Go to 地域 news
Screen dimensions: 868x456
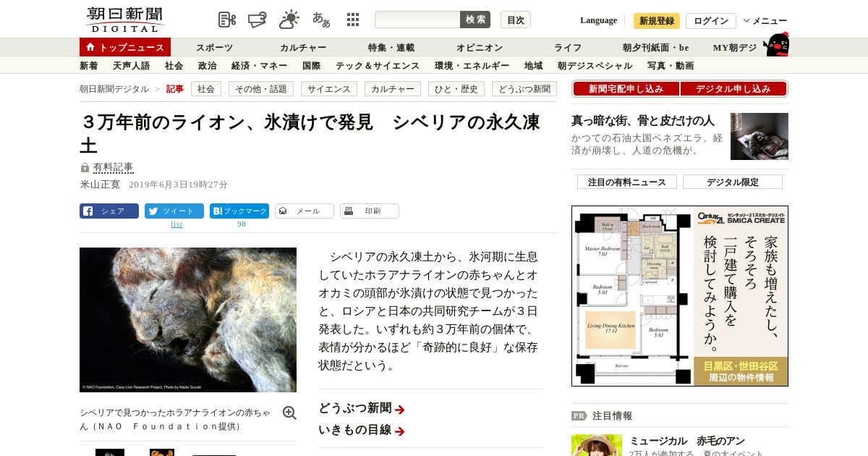point(534,66)
